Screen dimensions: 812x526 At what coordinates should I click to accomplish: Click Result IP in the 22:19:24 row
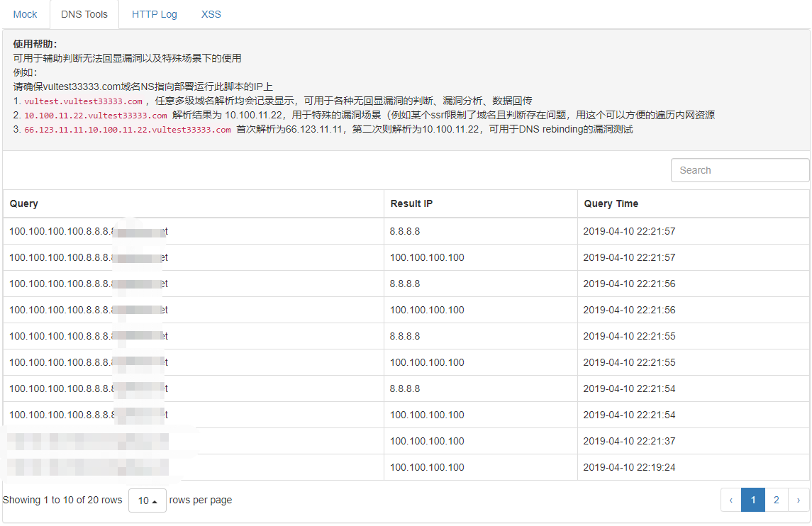(427, 467)
